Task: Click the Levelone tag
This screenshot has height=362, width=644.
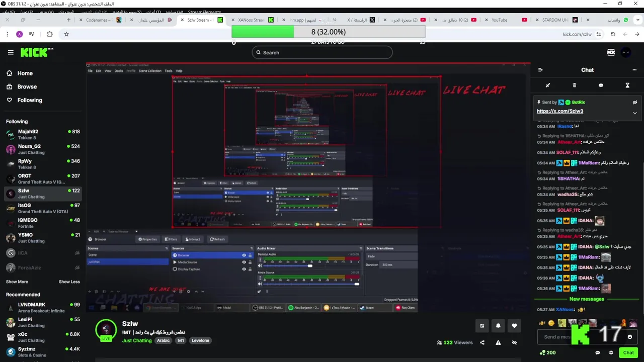Action: coord(200,340)
